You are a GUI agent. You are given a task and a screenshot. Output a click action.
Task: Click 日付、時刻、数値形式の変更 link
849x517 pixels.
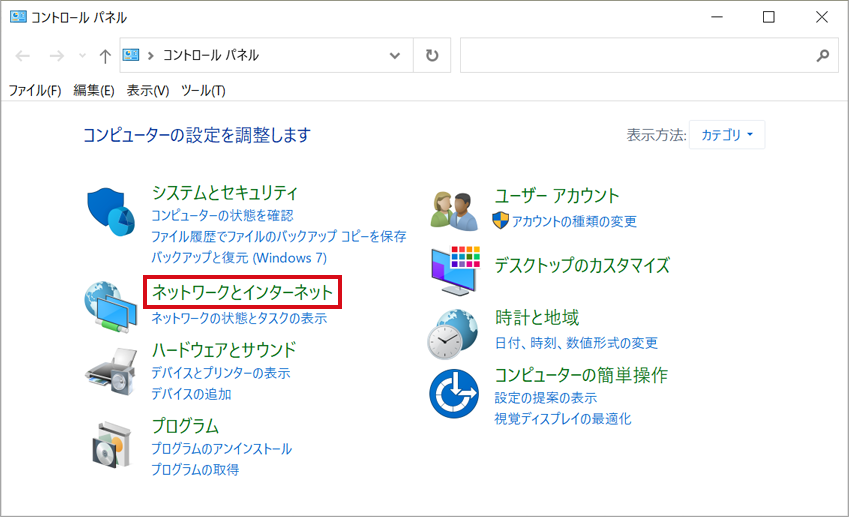576,343
